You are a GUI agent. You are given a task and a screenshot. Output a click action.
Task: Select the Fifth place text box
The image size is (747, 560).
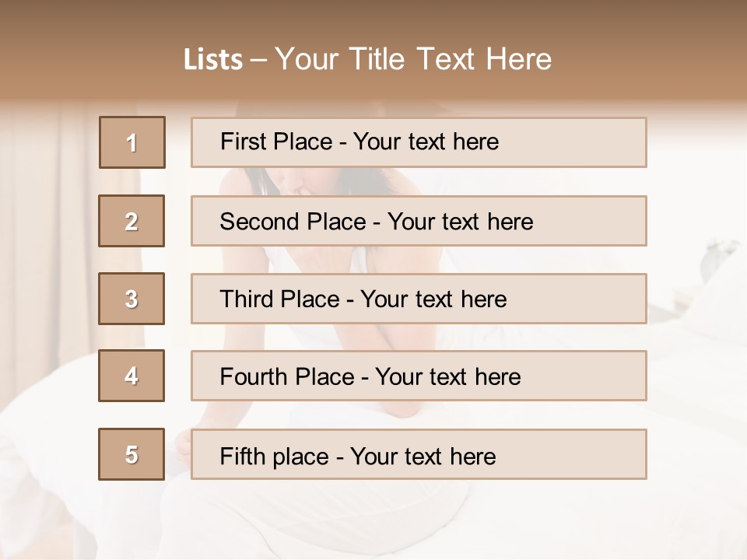coord(419,455)
